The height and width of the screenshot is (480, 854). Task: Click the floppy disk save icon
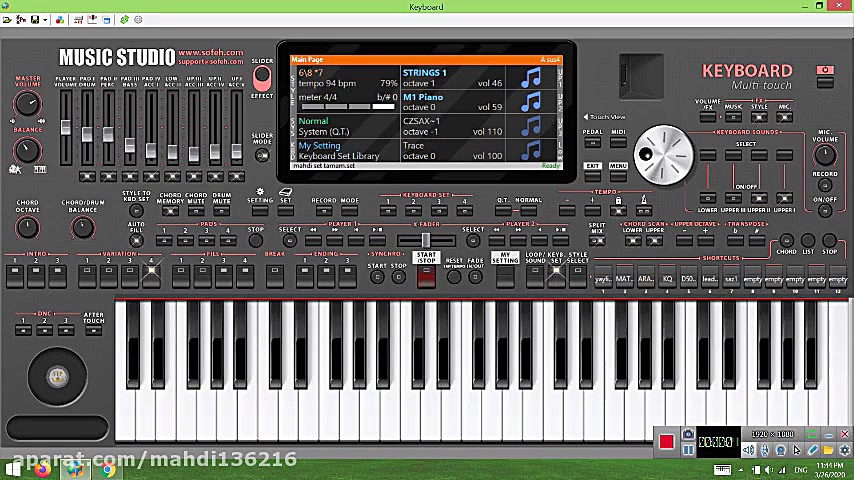[35, 20]
